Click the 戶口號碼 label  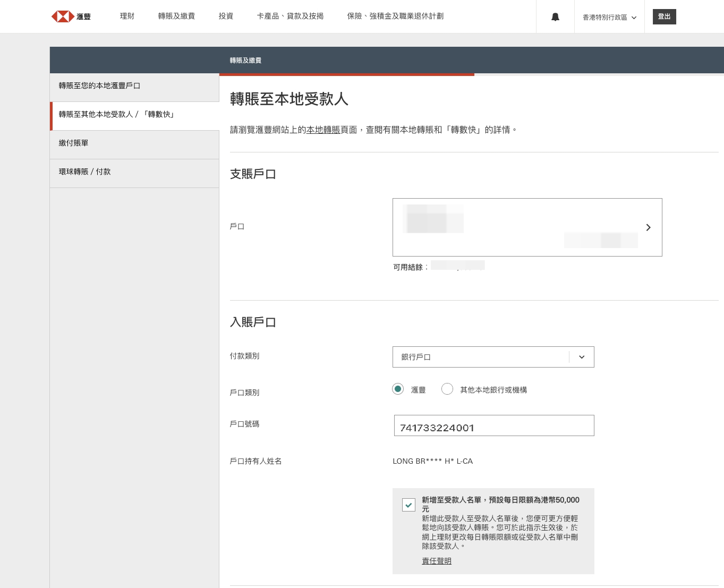point(244,424)
